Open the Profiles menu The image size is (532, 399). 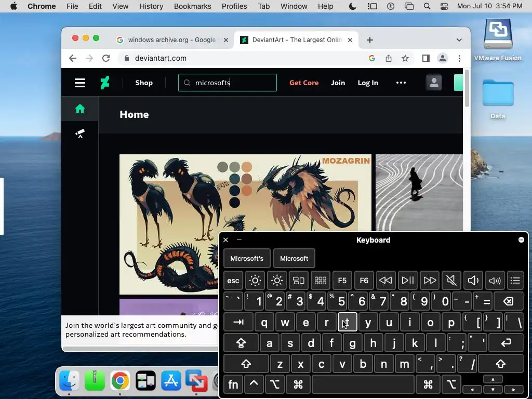234,6
